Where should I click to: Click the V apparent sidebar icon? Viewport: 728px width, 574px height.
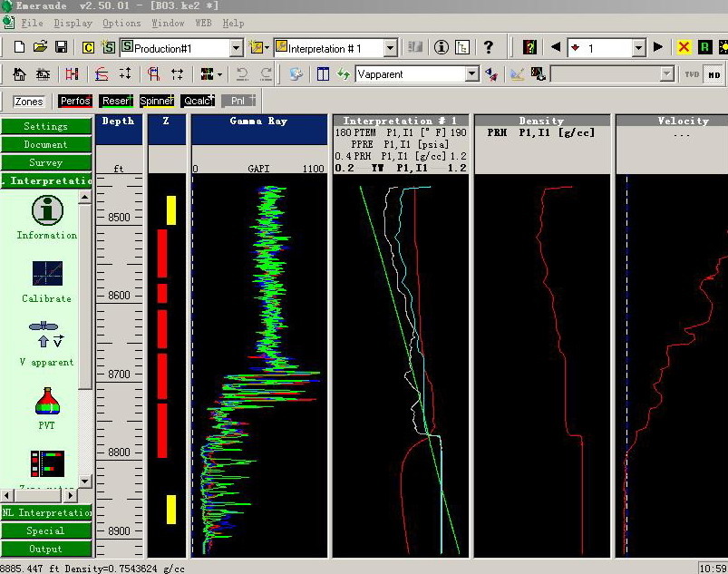click(x=46, y=336)
